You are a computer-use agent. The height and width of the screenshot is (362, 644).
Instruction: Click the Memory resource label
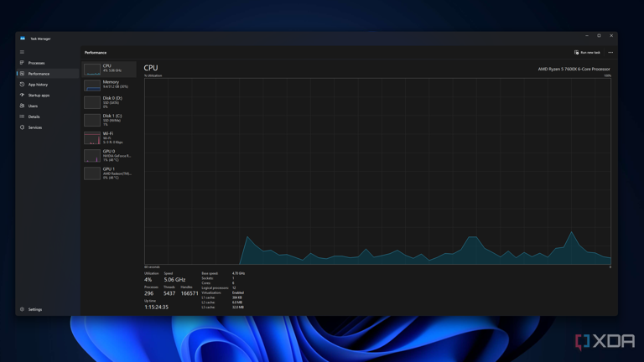[111, 82]
